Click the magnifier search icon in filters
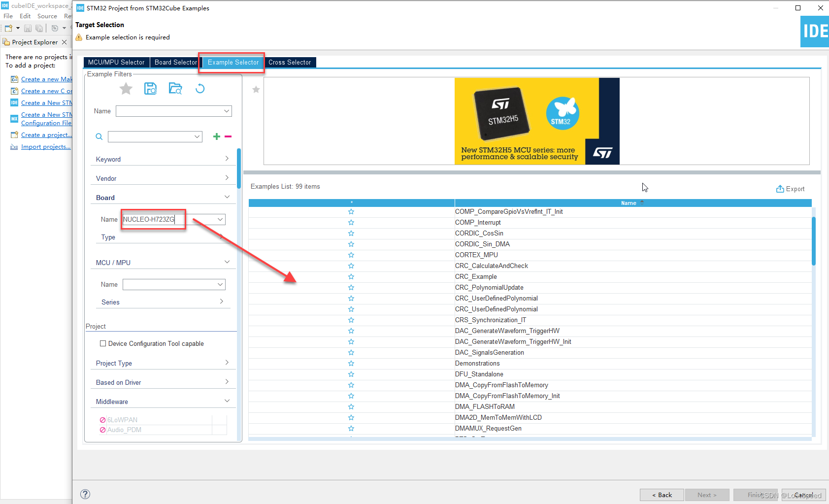Screen dimensions: 829x504 (x=99, y=136)
